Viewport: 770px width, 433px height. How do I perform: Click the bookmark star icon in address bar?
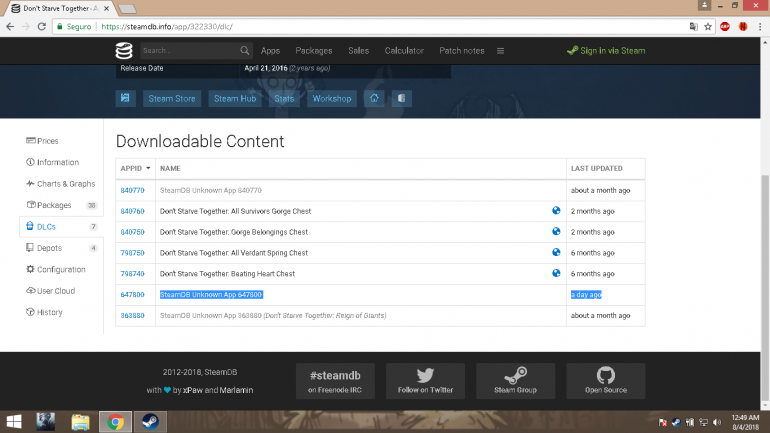pyautogui.click(x=708, y=27)
